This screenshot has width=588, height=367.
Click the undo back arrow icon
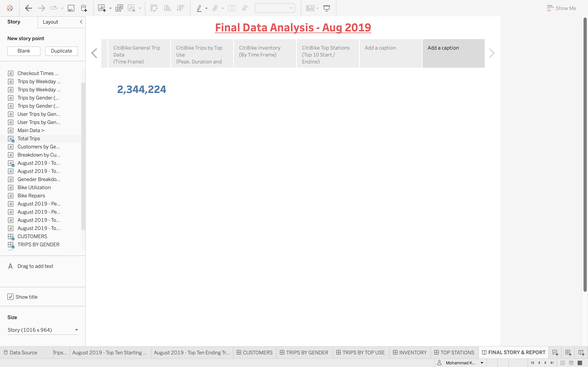pyautogui.click(x=28, y=8)
